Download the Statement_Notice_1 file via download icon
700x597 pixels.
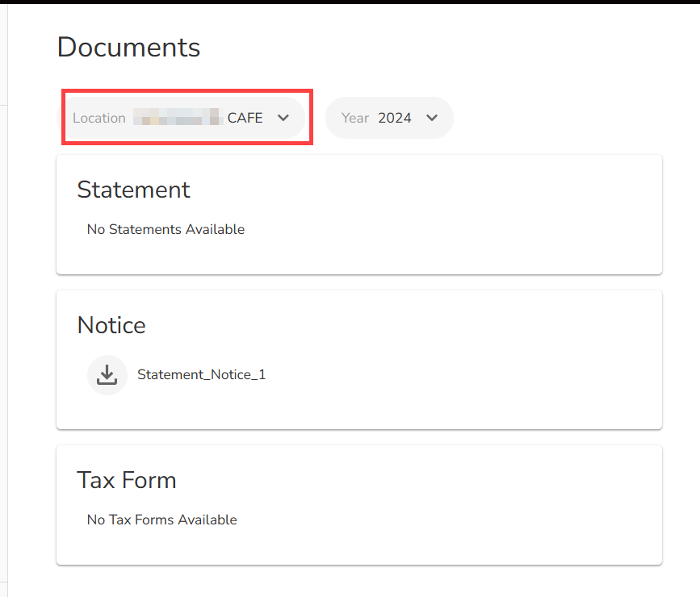pos(107,375)
